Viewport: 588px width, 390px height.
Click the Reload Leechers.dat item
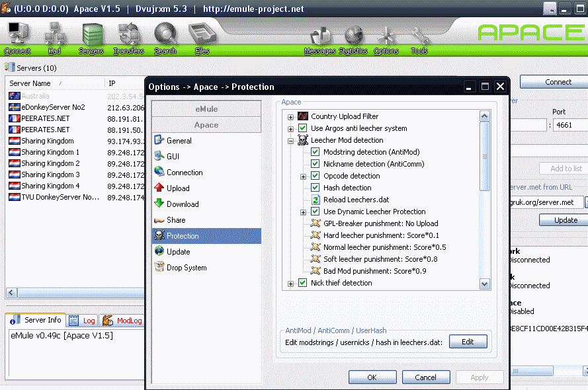(356, 200)
